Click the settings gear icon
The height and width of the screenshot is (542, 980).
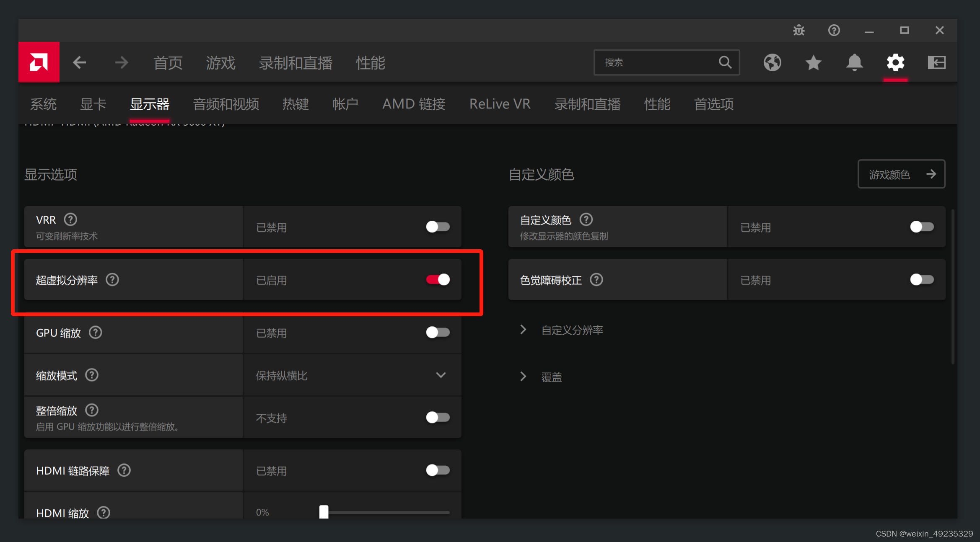895,63
